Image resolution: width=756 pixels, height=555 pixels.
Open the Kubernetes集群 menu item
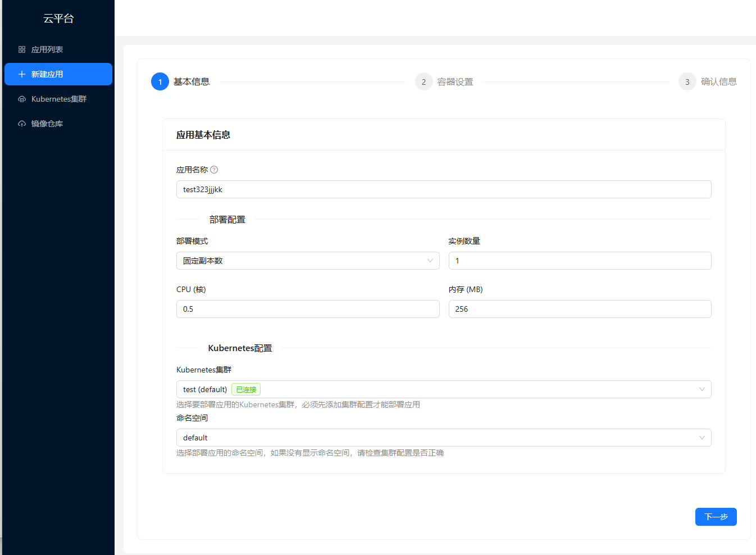58,99
